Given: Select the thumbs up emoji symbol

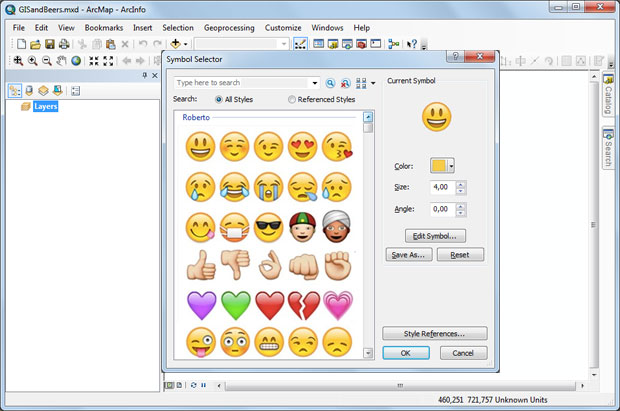Looking at the screenshot, I should point(201,265).
